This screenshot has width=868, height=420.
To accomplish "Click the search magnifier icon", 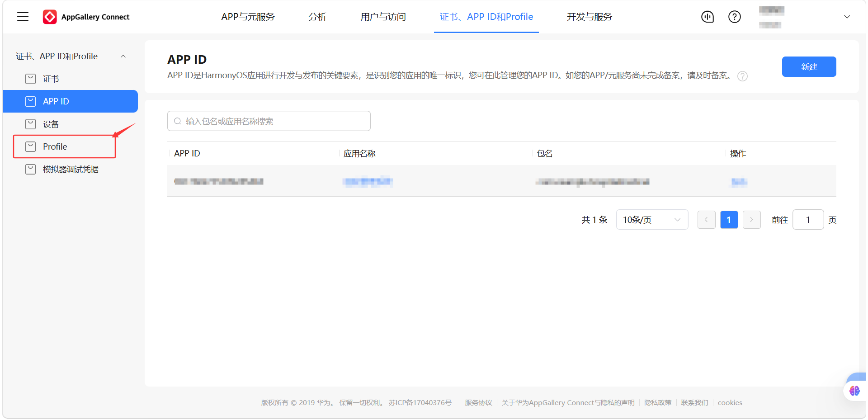I will pyautogui.click(x=178, y=121).
